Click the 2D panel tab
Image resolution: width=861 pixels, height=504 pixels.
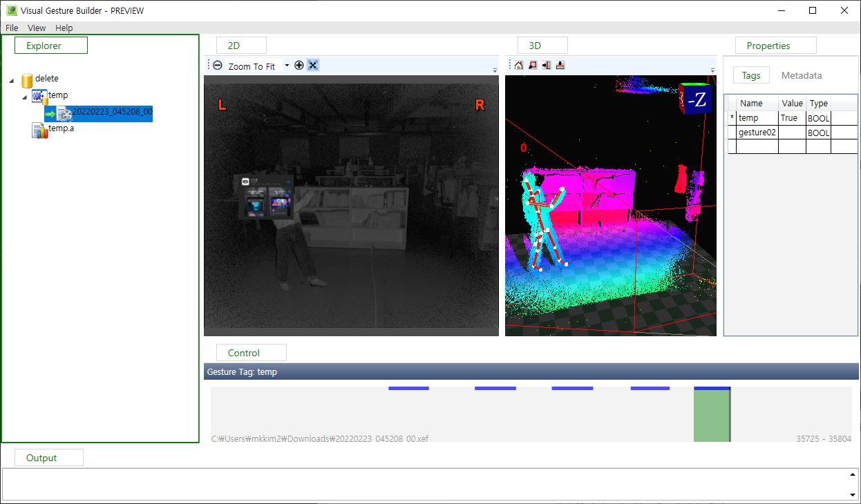(241, 46)
